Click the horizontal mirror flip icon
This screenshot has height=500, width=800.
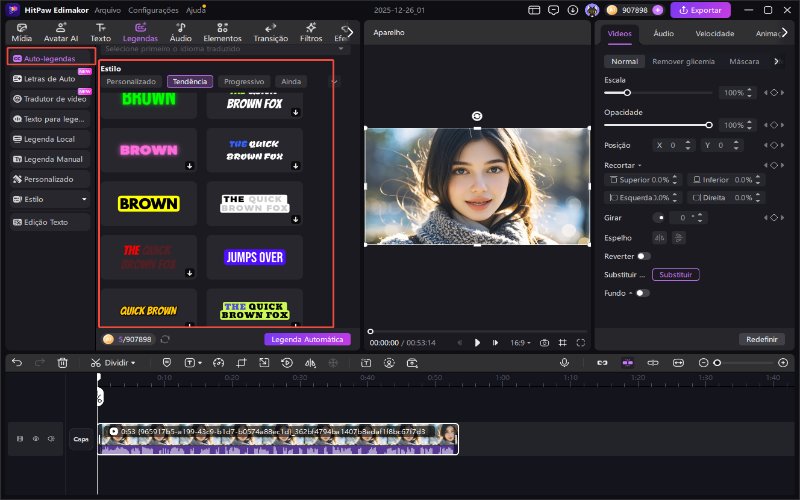point(659,237)
